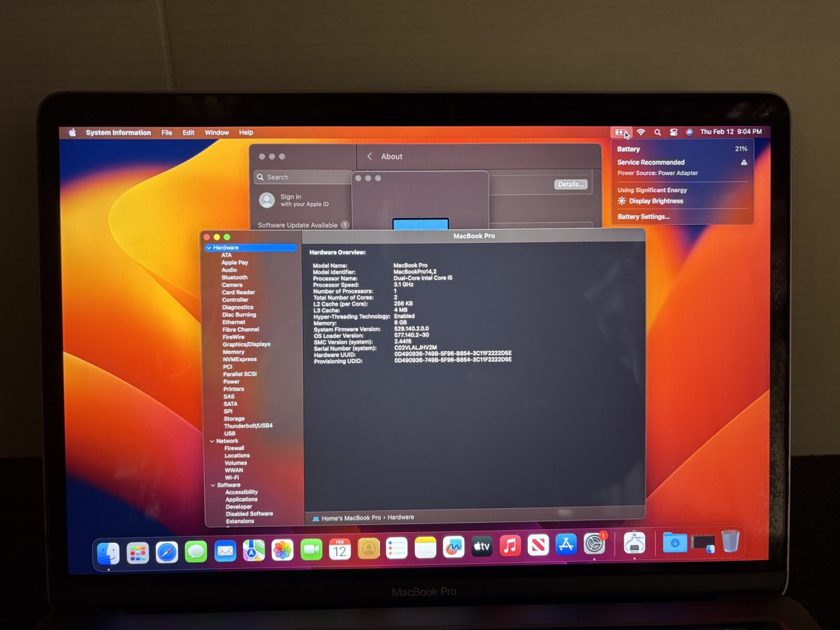Image resolution: width=840 pixels, height=630 pixels.
Task: Open the Downloads folder in the Dock
Action: pos(675,542)
